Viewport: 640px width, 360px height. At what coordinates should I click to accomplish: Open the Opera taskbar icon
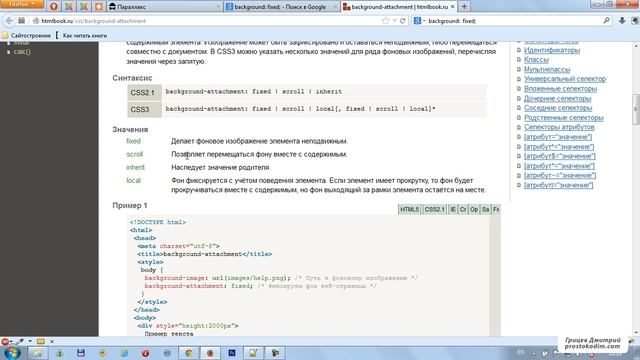click(145, 353)
